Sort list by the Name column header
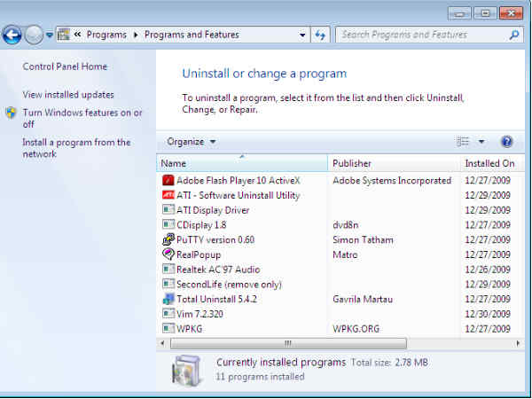Screen dimensions: 532x399 (x=241, y=163)
